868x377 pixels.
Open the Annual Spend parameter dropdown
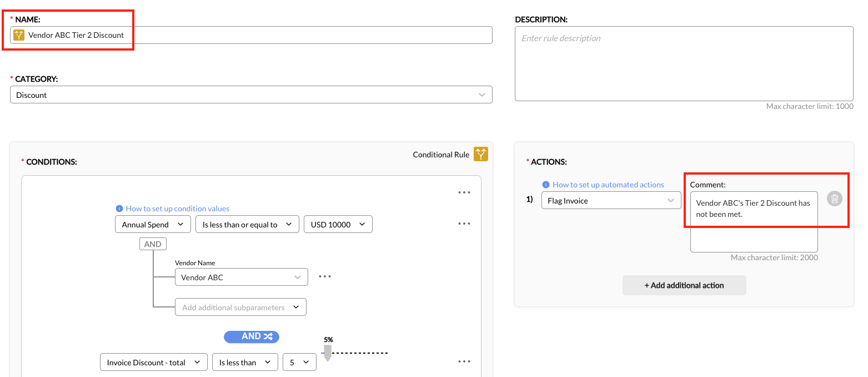(x=152, y=224)
